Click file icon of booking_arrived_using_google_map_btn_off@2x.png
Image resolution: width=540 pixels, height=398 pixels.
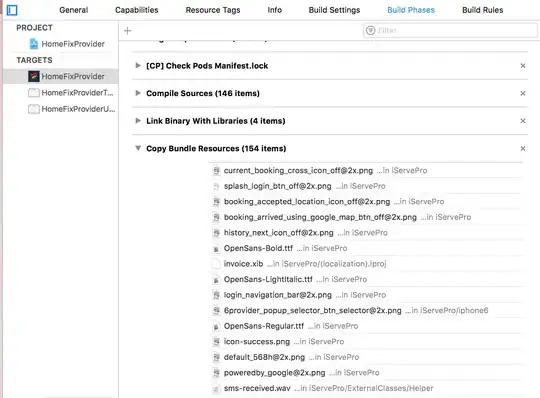(216, 217)
